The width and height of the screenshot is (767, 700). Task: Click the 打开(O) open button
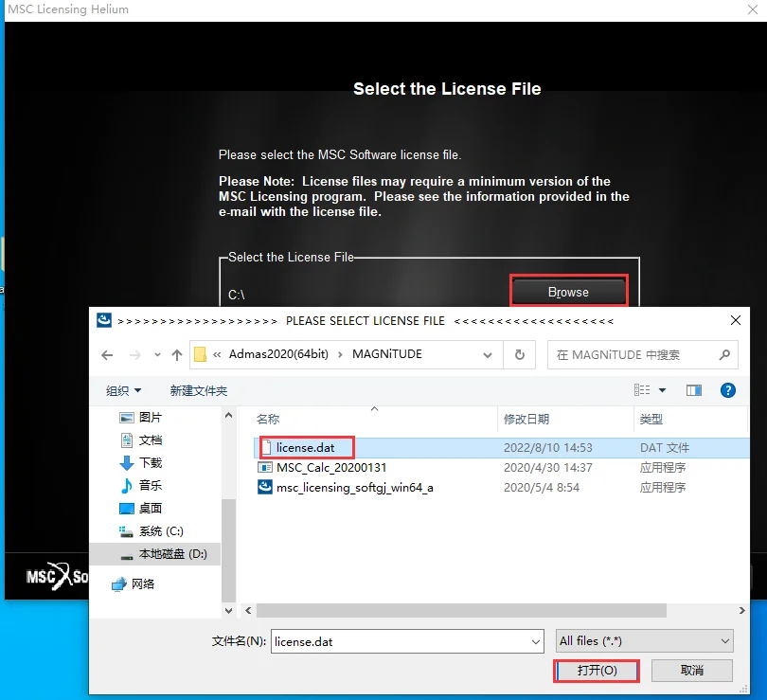tap(597, 670)
